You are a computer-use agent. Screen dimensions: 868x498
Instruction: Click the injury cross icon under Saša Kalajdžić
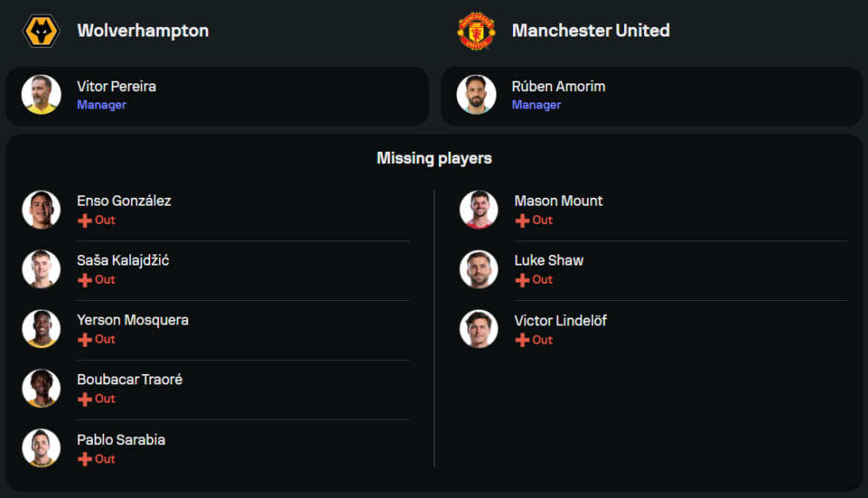[x=84, y=280]
